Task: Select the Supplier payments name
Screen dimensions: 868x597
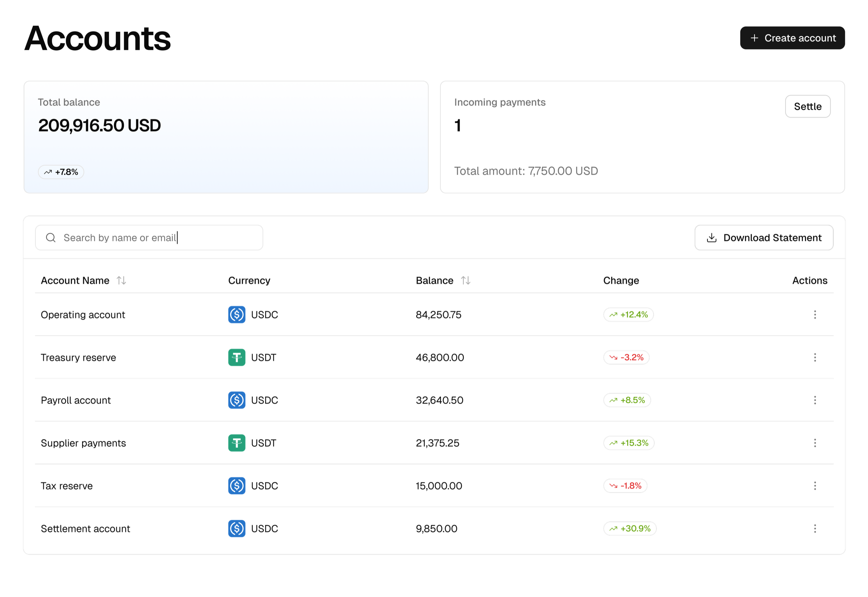Action: pyautogui.click(x=83, y=443)
